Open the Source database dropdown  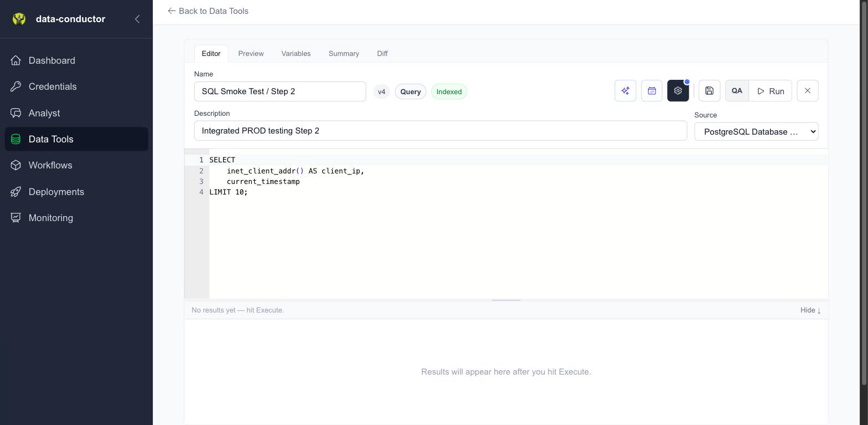point(756,132)
